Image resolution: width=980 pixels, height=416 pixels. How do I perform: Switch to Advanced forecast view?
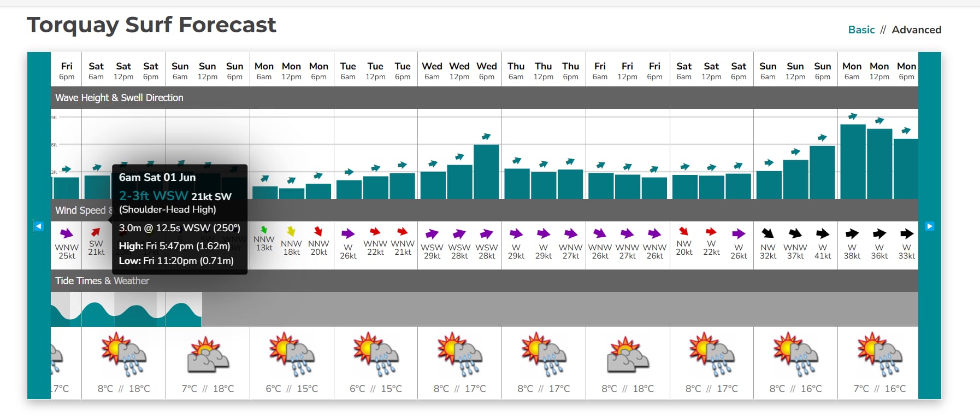(916, 30)
